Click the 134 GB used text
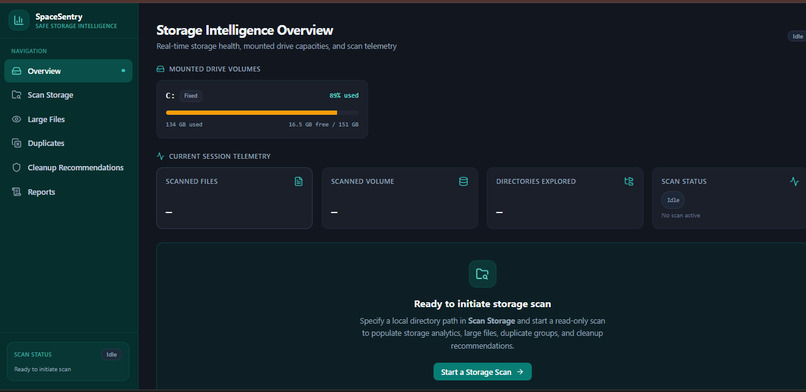The width and height of the screenshot is (806, 392). [x=184, y=125]
